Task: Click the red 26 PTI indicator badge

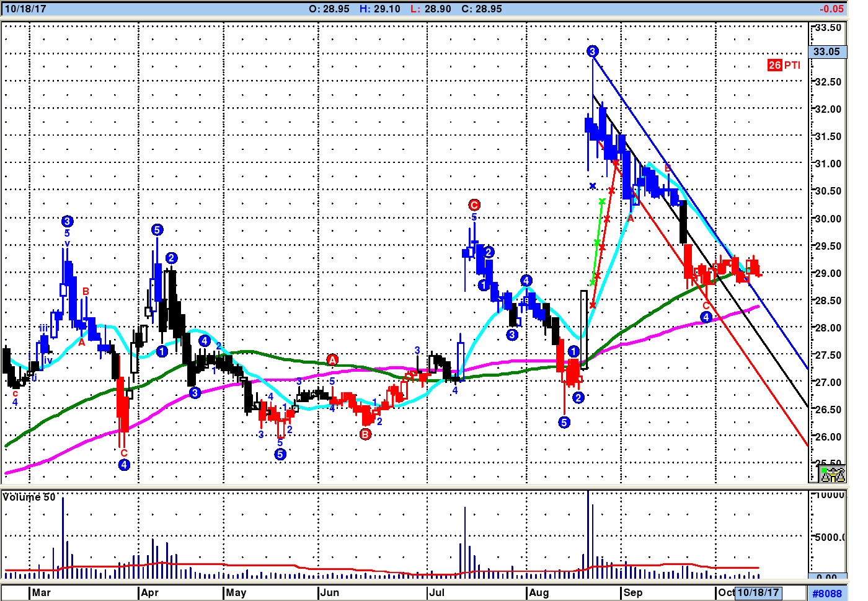Action: [x=784, y=65]
